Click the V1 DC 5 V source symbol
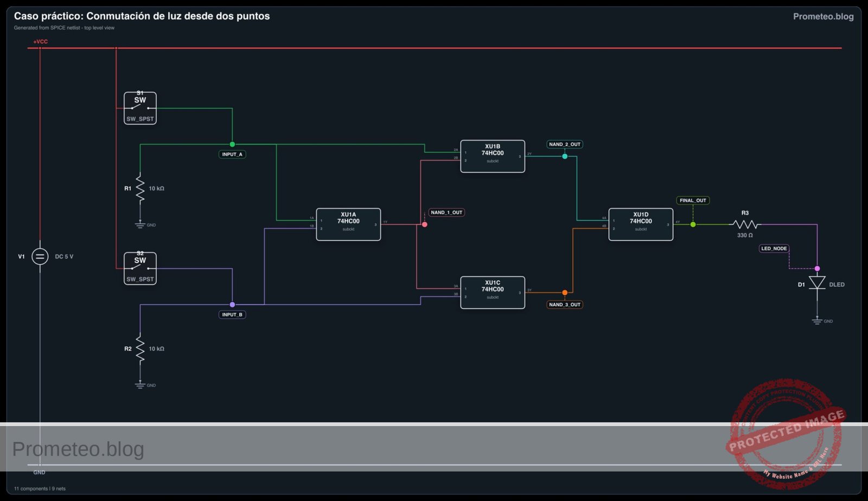 (40, 256)
